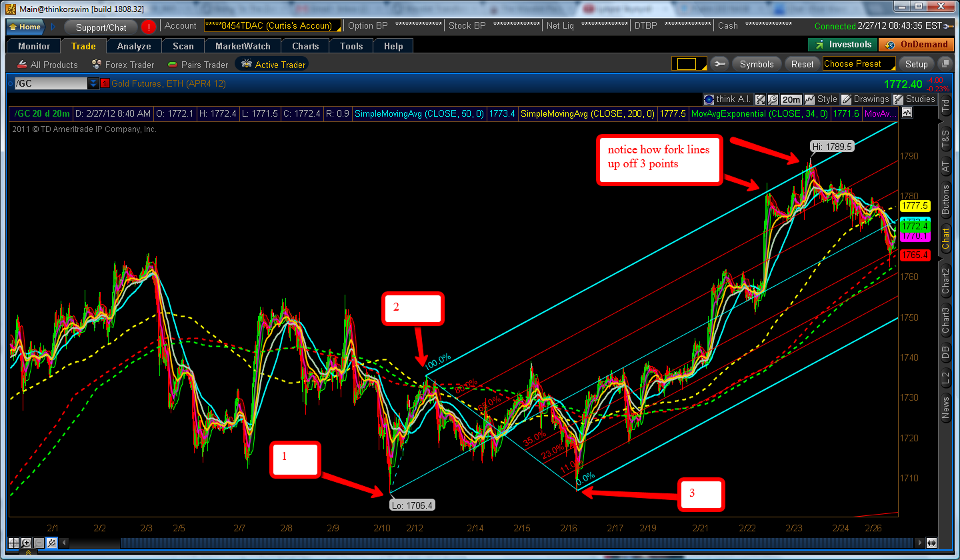
Task: Click the small chart icon below Studies
Action: coord(906,113)
